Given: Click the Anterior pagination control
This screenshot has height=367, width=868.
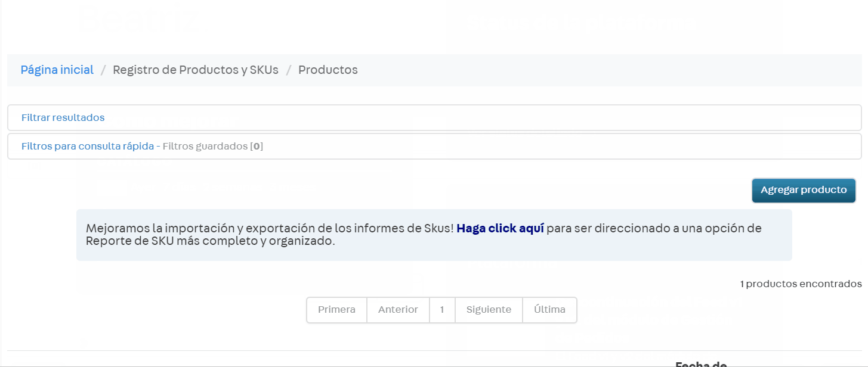Looking at the screenshot, I should coord(397,309).
